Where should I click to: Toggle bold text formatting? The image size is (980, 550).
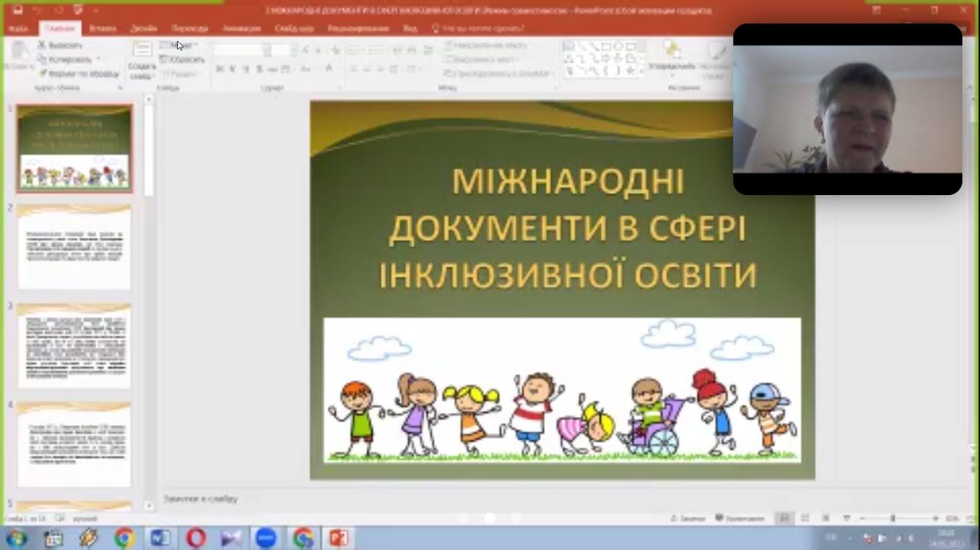[220, 69]
